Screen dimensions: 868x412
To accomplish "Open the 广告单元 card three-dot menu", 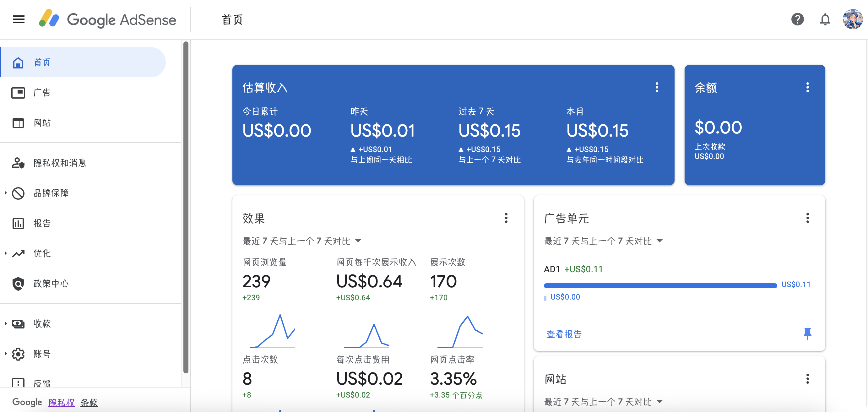I will [807, 218].
